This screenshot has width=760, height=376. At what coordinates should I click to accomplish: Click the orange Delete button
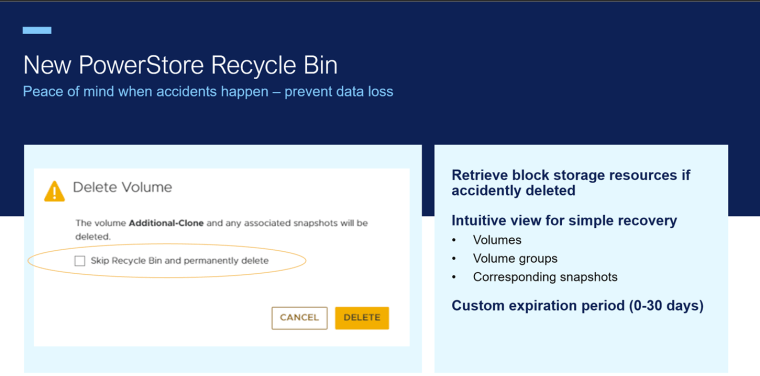click(362, 318)
